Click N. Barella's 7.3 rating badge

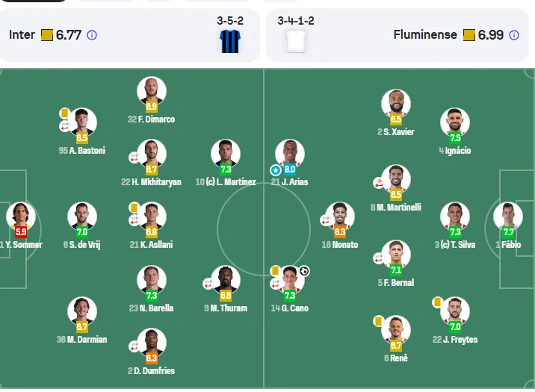pos(151,295)
